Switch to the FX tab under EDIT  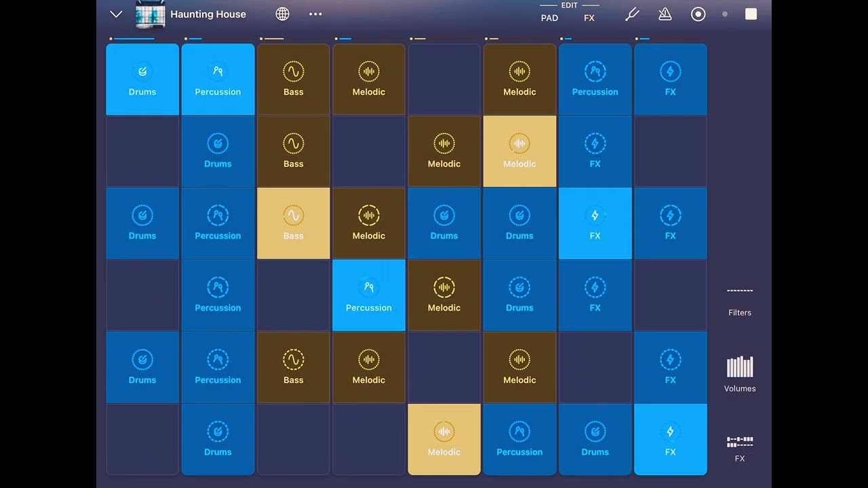point(589,18)
